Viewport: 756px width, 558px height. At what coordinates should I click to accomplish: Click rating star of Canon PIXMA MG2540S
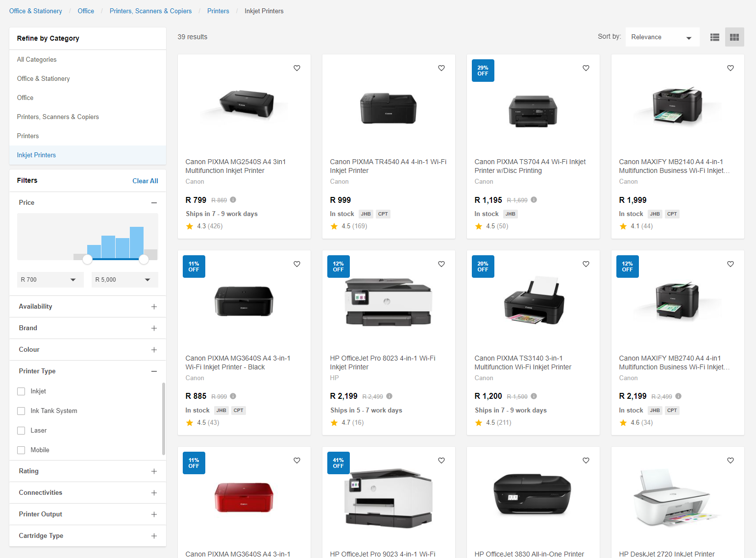click(190, 226)
